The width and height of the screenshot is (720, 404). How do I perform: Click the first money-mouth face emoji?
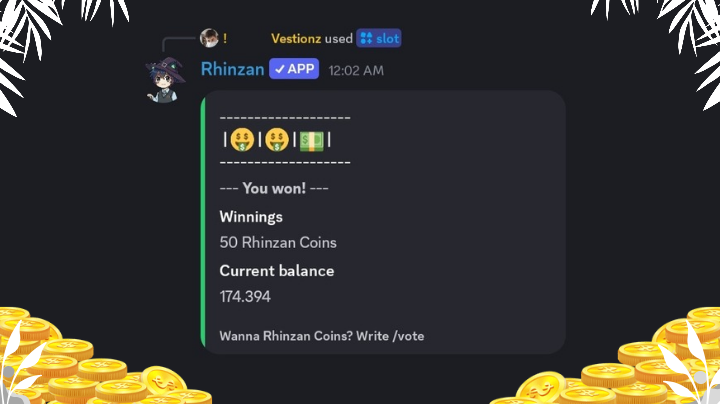pyautogui.click(x=242, y=140)
